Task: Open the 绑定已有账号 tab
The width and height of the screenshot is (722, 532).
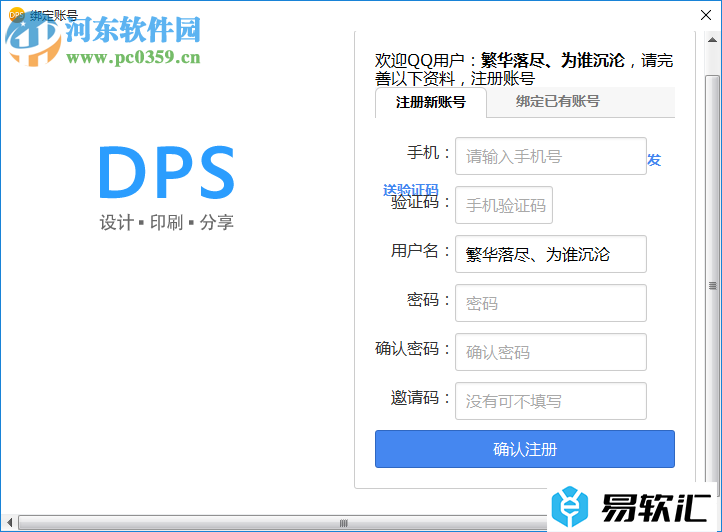Action: click(558, 101)
